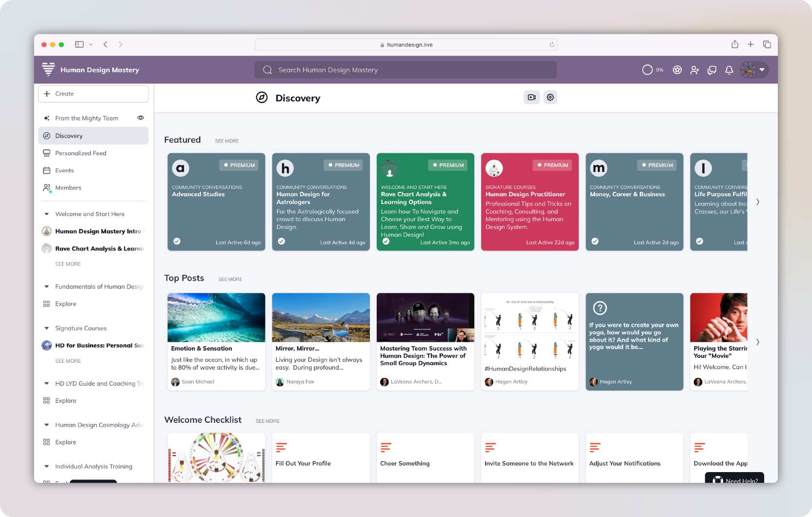812x517 pixels.
Task: Open the Discovery settings gear icon
Action: (x=550, y=97)
